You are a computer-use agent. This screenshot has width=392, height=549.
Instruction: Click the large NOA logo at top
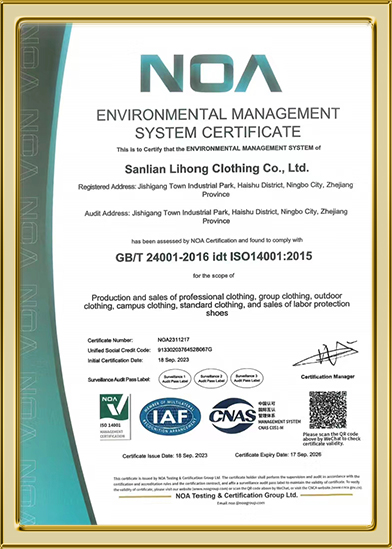(x=211, y=73)
